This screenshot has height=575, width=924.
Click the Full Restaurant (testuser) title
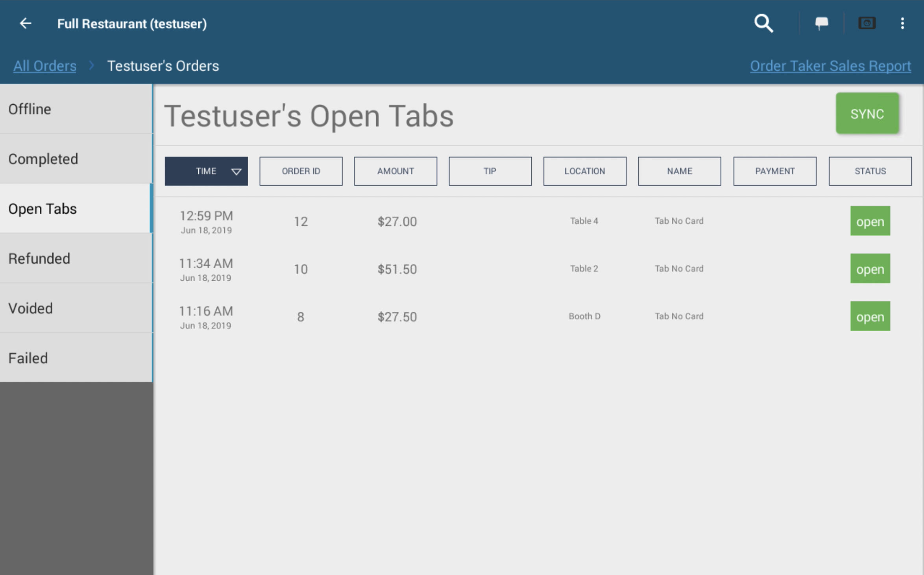(132, 24)
